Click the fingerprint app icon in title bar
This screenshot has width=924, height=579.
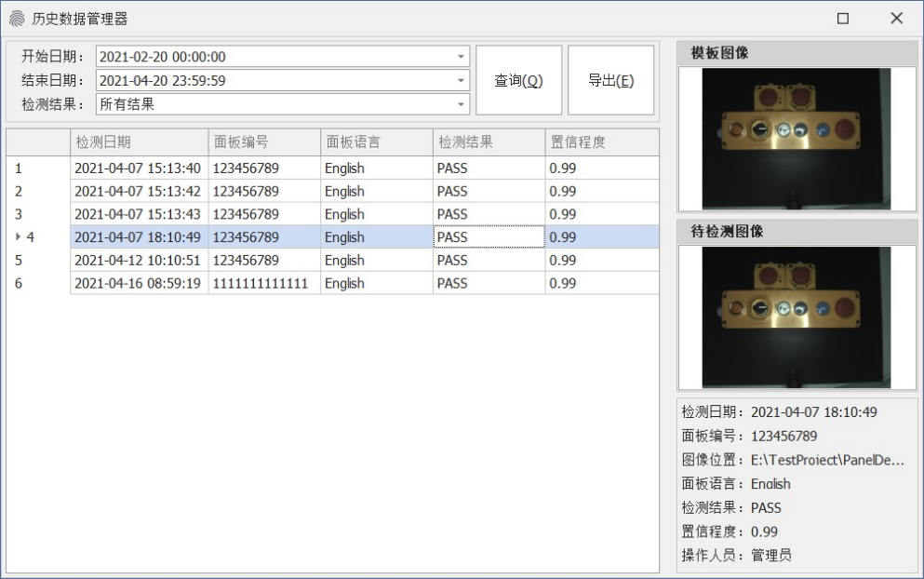pos(17,19)
